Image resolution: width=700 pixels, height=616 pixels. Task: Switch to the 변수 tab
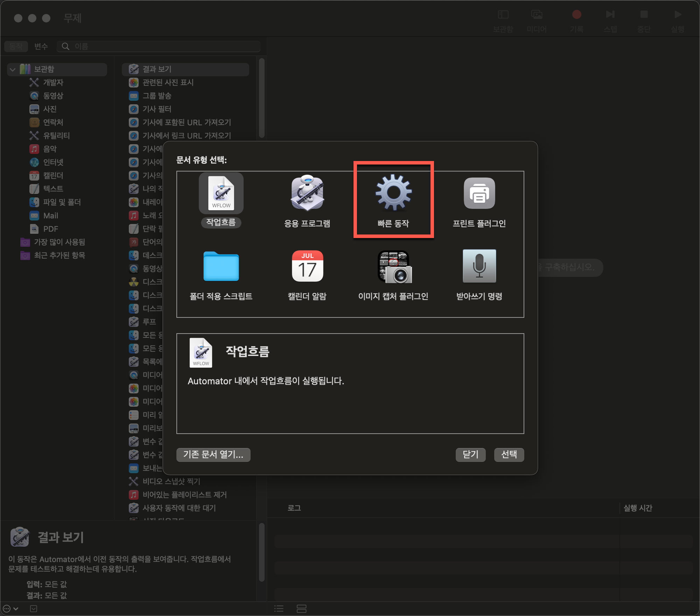41,46
